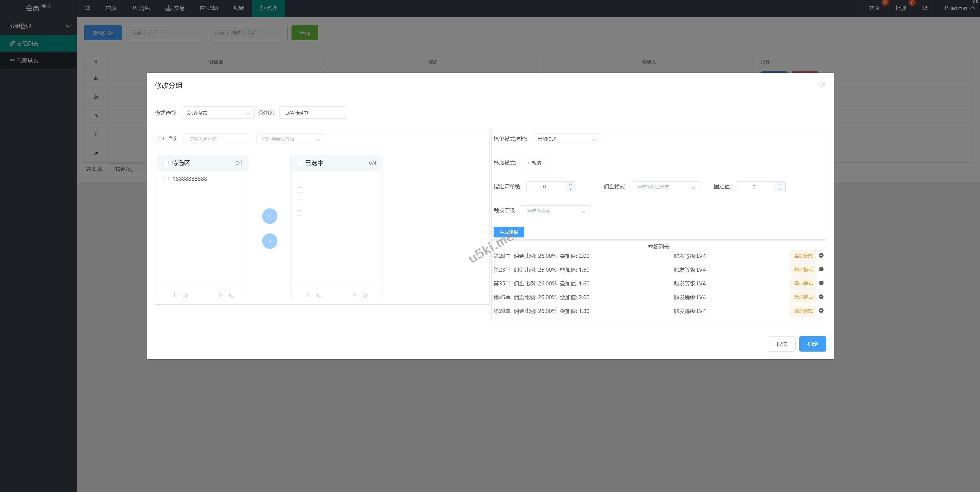
Task: Remove the 第29单 template row
Action: 821,311
